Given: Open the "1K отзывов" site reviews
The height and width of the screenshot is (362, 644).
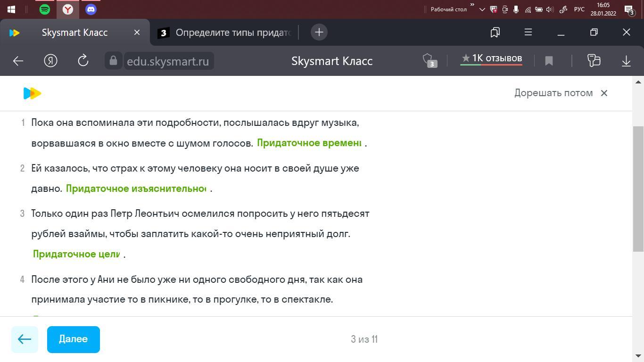Looking at the screenshot, I should (491, 58).
